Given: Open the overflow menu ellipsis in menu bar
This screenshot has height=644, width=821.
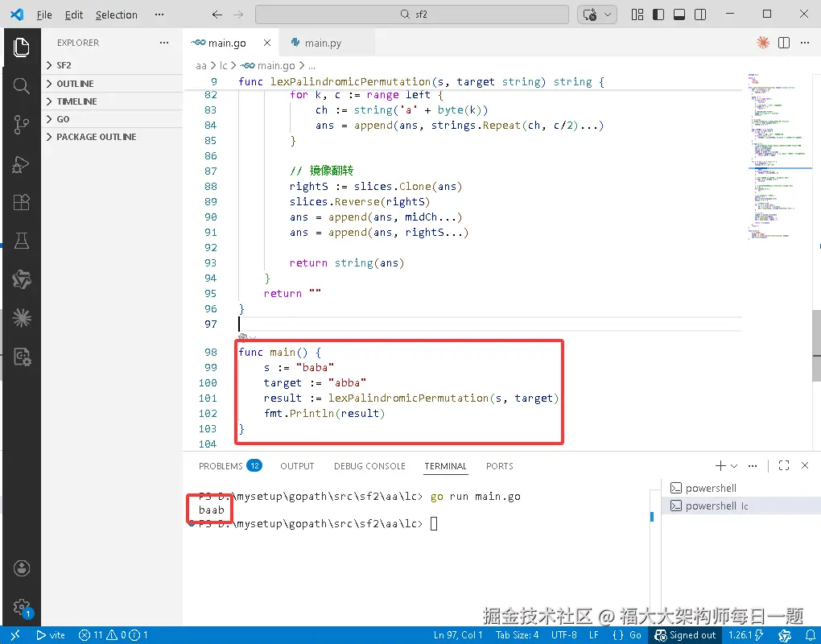Looking at the screenshot, I should click(x=159, y=14).
